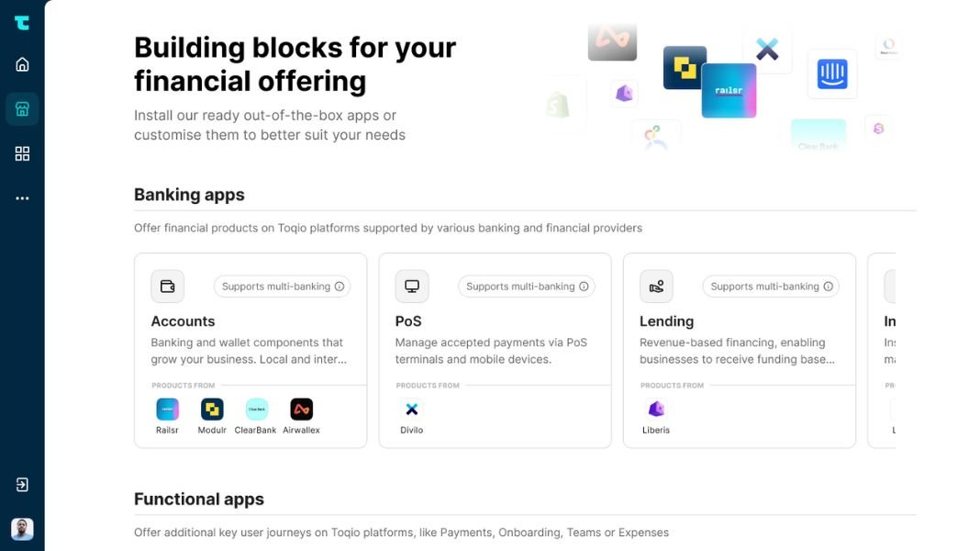The height and width of the screenshot is (551, 980).
Task: Click the Modulr product icon
Action: point(212,409)
